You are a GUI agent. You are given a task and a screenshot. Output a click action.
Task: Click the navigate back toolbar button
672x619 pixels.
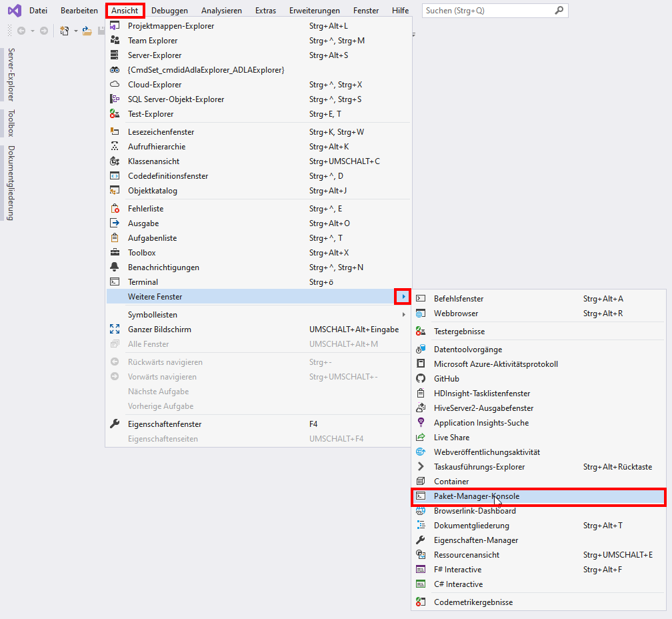coord(21,31)
